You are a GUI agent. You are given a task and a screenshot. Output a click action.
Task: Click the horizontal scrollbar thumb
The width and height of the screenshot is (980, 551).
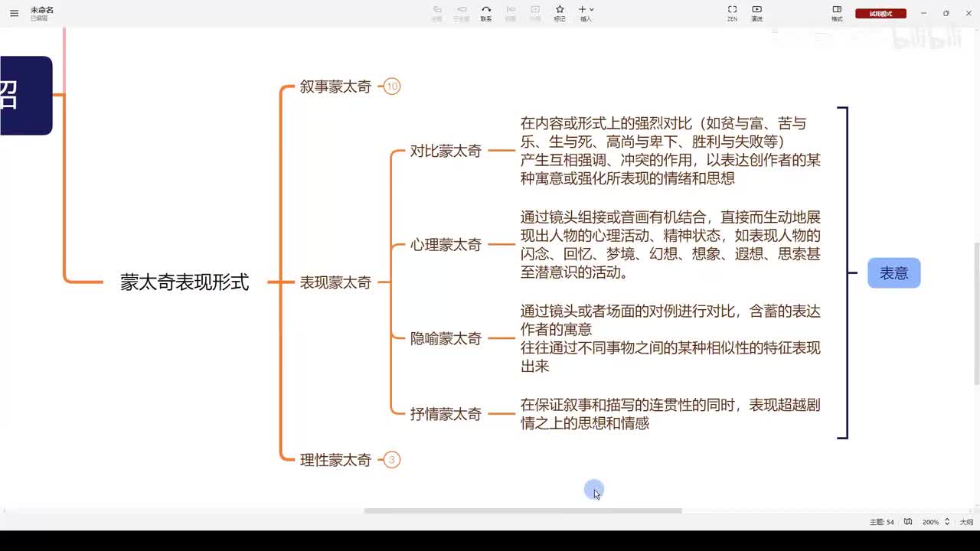523,510
